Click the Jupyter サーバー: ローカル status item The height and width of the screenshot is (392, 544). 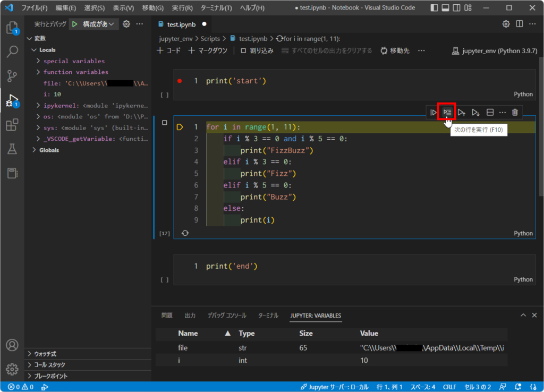point(335,387)
